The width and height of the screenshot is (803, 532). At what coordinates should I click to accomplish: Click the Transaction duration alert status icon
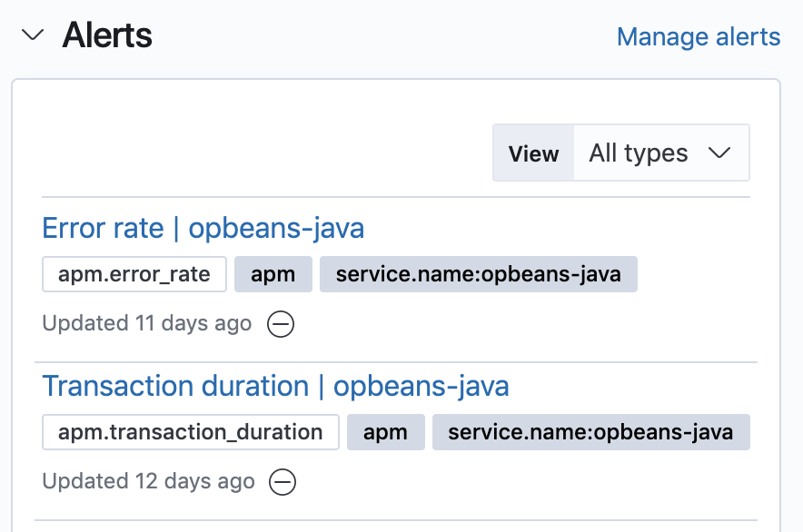(x=283, y=482)
